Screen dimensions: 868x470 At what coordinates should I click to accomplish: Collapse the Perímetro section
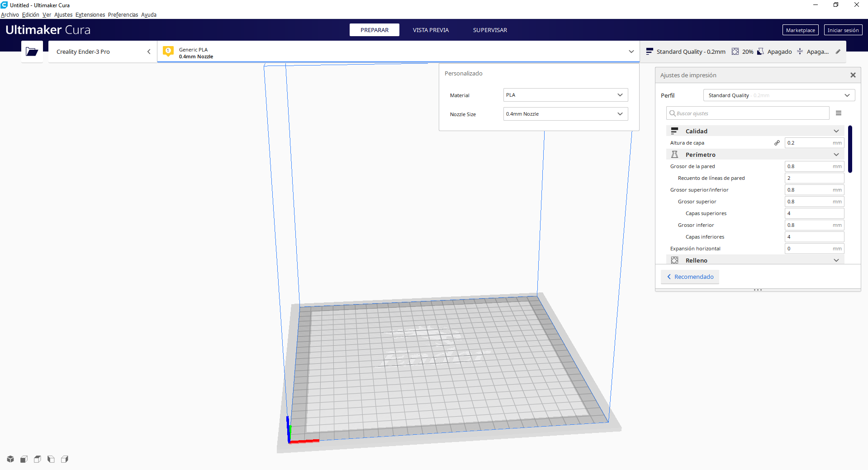point(836,155)
